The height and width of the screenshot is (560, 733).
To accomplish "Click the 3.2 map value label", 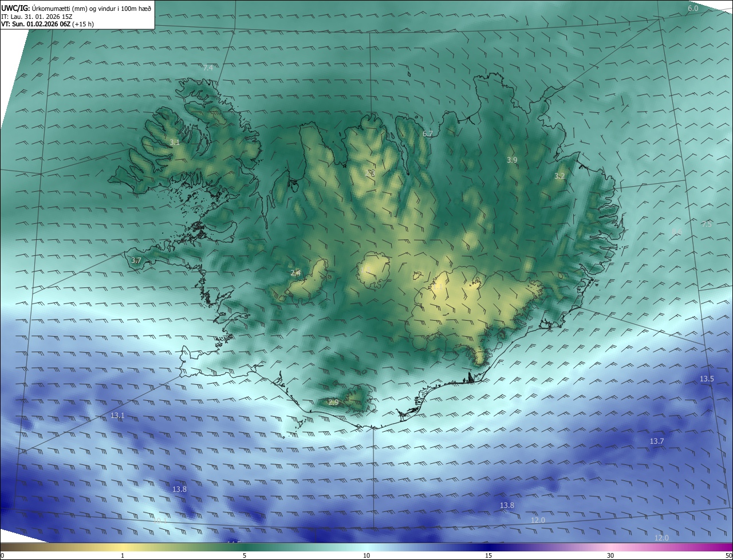I will (x=559, y=176).
